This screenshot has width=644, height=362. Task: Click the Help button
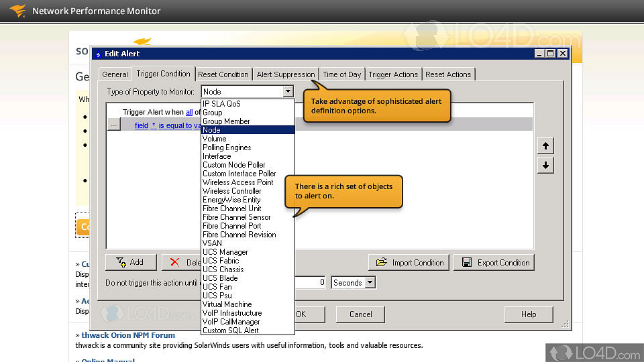click(529, 314)
